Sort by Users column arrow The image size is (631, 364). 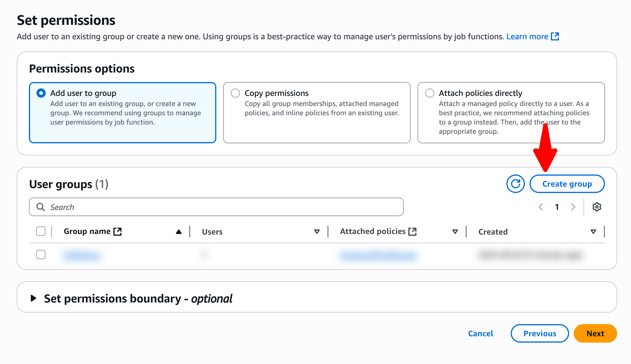click(x=317, y=232)
